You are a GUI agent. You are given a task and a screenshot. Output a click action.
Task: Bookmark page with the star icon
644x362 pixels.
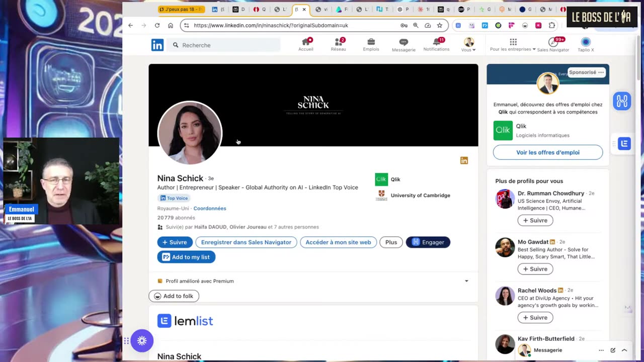pyautogui.click(x=439, y=25)
